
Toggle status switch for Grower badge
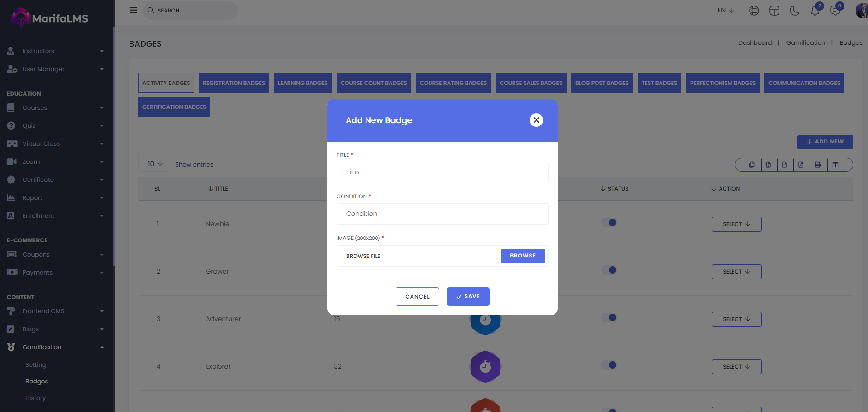pos(609,270)
